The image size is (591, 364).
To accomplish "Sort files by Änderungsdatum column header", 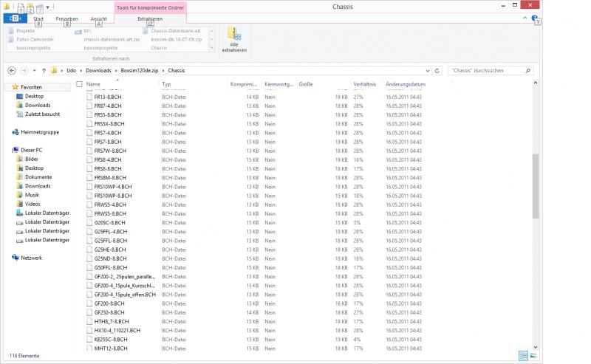I will (406, 84).
